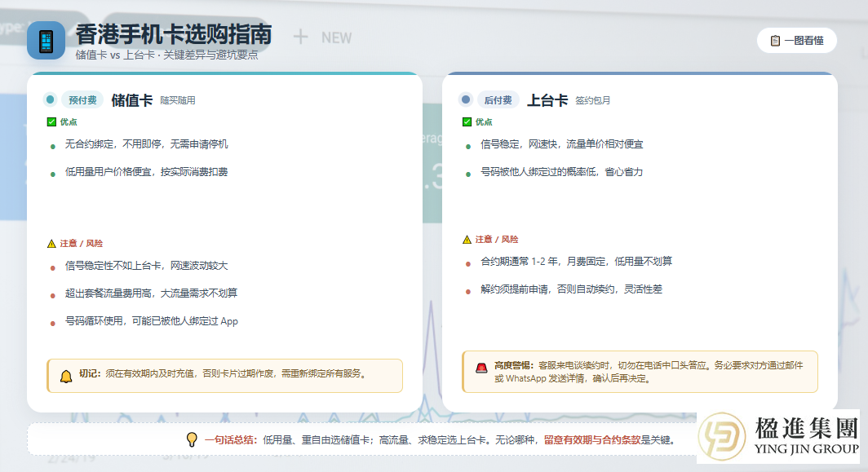
Task: Click the teal dot beside 预付费
Action: point(51,99)
